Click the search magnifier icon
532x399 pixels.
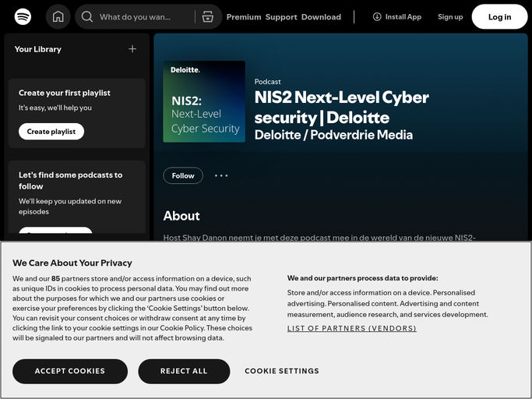pyautogui.click(x=87, y=16)
